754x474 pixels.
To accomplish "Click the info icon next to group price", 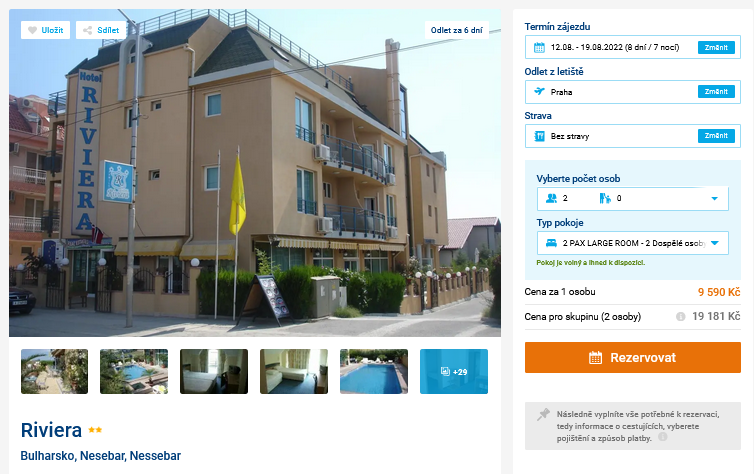I will [x=680, y=316].
